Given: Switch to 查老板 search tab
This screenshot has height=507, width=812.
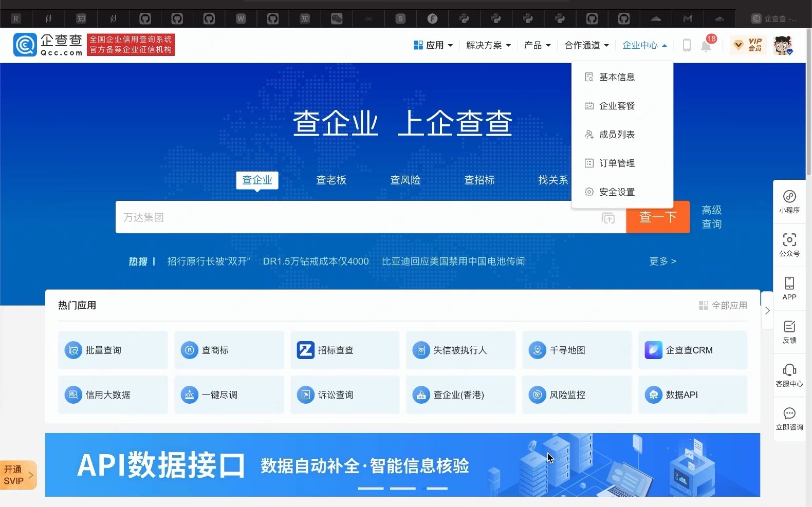Looking at the screenshot, I should 331,180.
